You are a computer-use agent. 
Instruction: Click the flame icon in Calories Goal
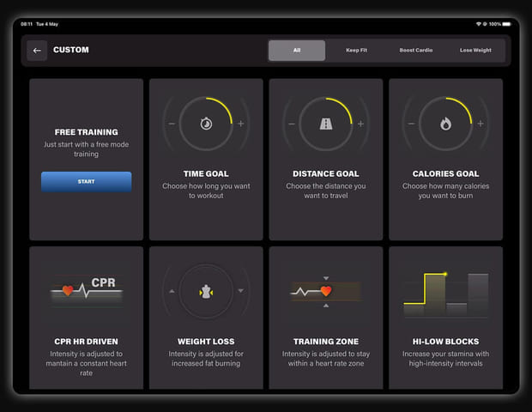[x=446, y=124]
